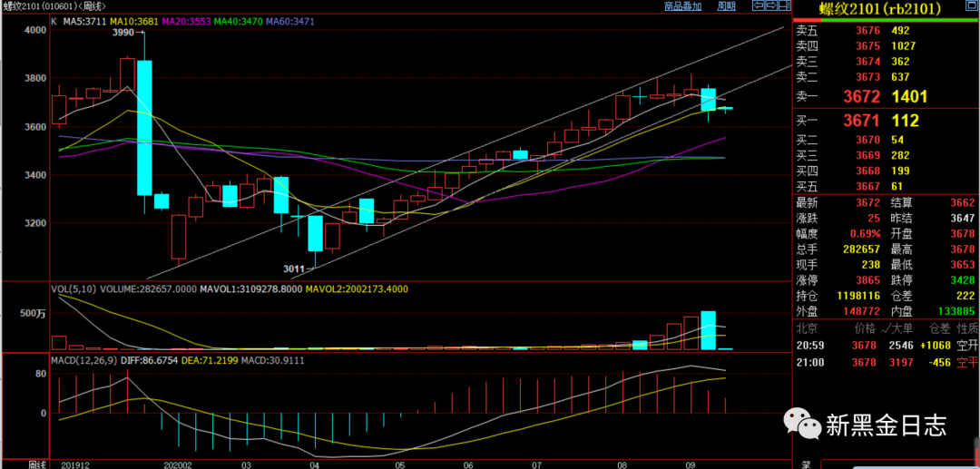Click the 卖四 price 3675
Screen dimensions: 980x469
869,45
